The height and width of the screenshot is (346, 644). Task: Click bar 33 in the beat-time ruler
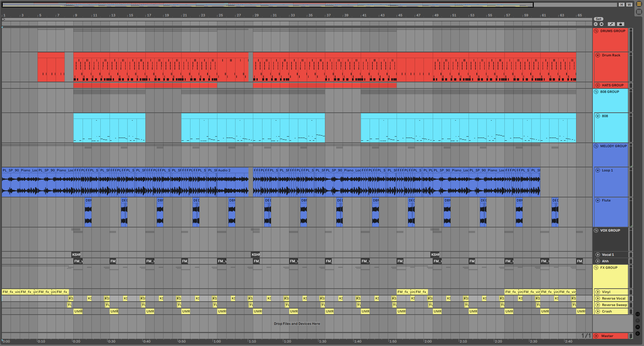(x=292, y=15)
